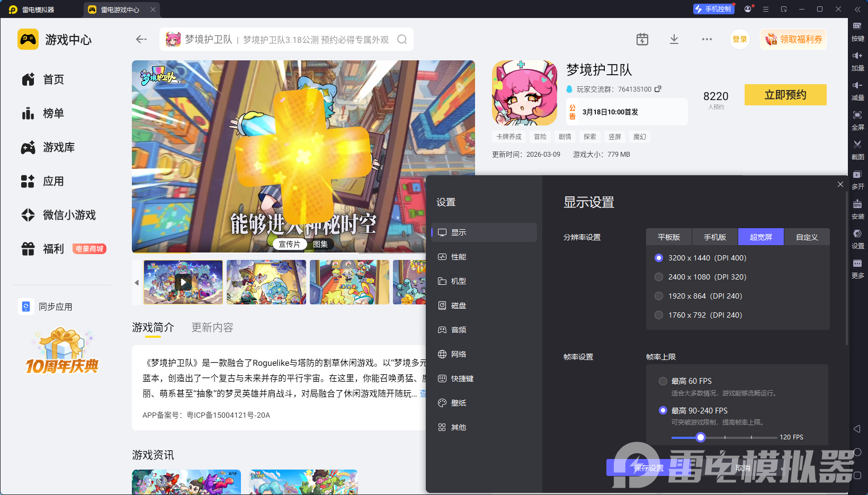Click 手机控制 phone control button
Image resolution: width=868 pixels, height=495 pixels.
[713, 9]
